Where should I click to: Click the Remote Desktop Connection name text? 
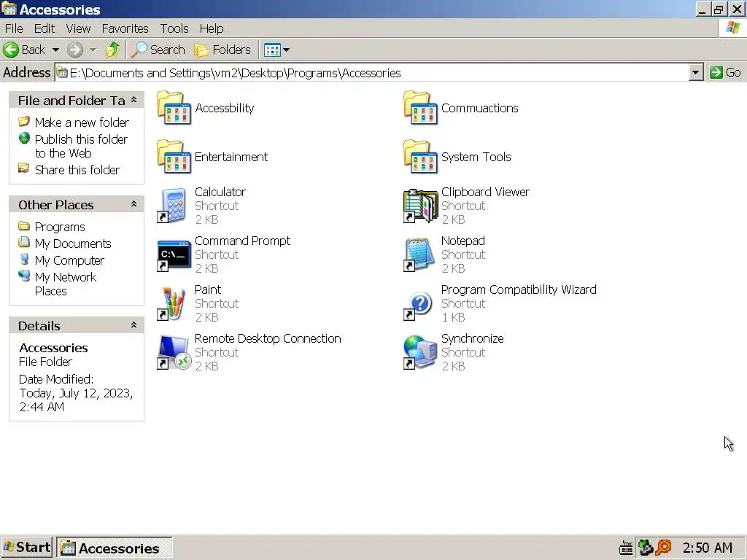coord(268,338)
